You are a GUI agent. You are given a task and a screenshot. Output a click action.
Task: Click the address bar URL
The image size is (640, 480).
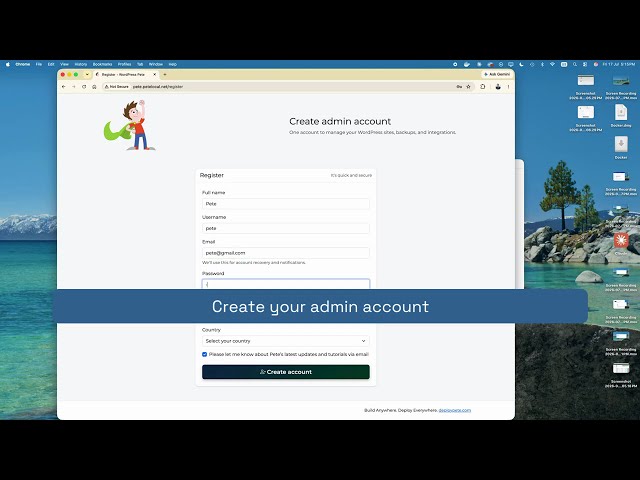coord(158,87)
